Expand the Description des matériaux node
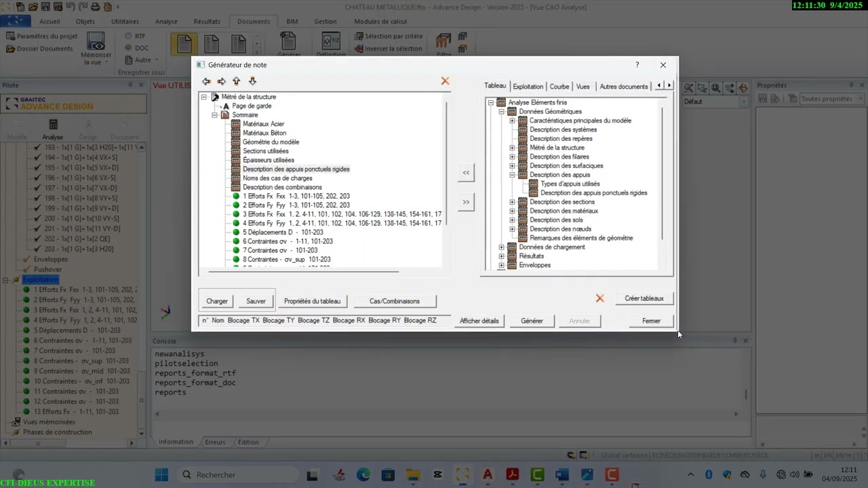Image resolution: width=868 pixels, height=488 pixels. [512, 211]
